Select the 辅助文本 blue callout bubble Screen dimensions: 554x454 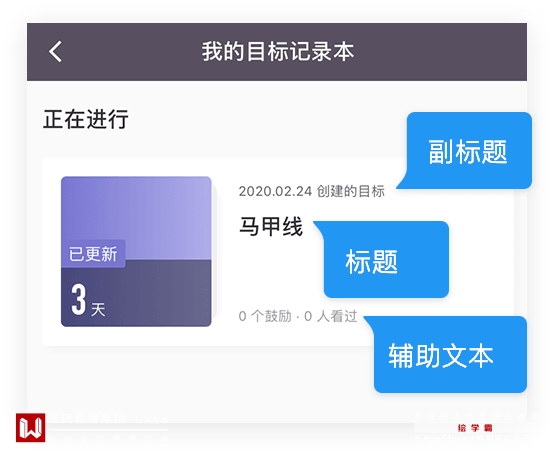[x=446, y=354]
